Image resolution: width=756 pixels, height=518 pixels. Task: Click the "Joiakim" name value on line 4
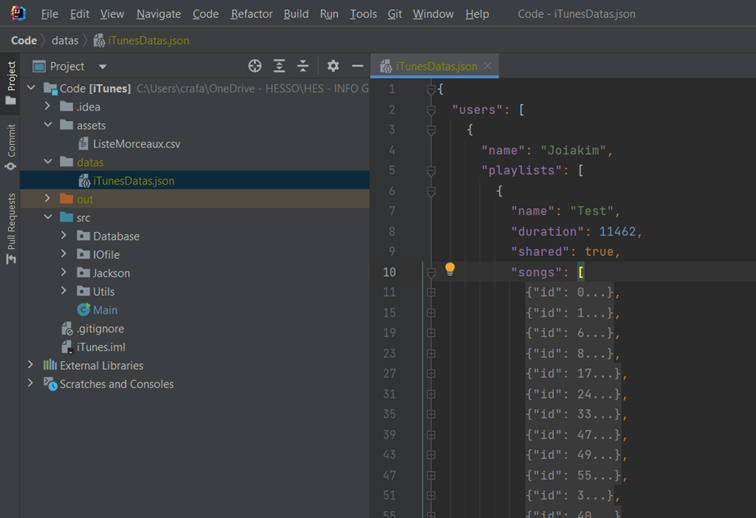pos(573,150)
